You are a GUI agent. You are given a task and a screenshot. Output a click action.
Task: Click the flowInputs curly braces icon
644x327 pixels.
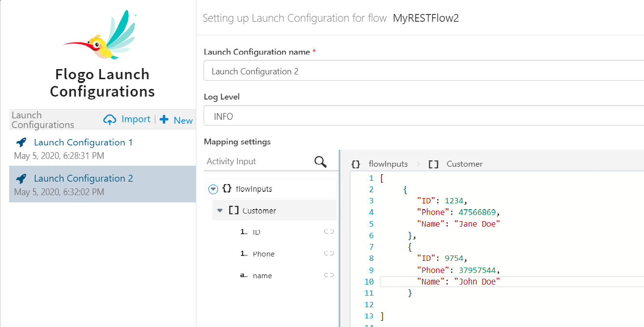coord(227,188)
